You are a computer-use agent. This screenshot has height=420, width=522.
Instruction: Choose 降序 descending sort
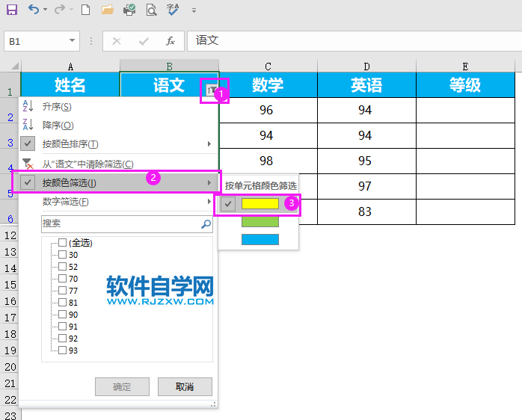coord(118,125)
